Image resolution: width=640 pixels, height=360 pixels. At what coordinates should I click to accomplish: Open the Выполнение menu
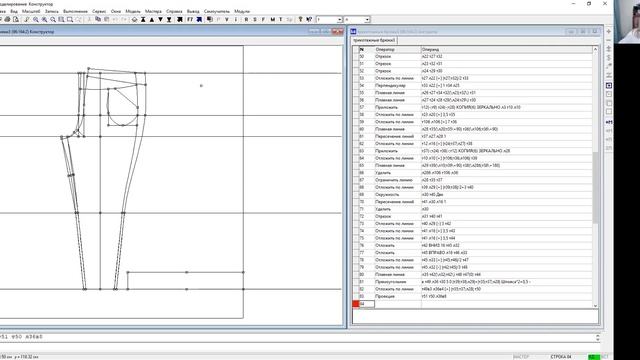(75, 11)
